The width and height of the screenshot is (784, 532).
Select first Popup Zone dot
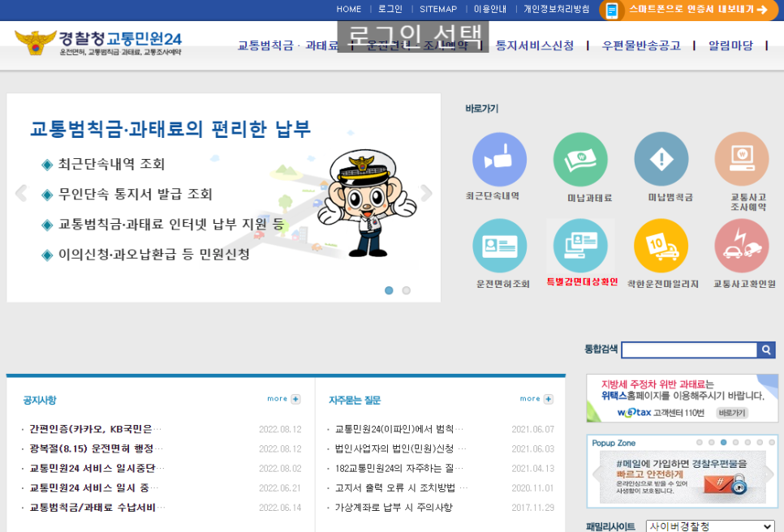[699, 442]
